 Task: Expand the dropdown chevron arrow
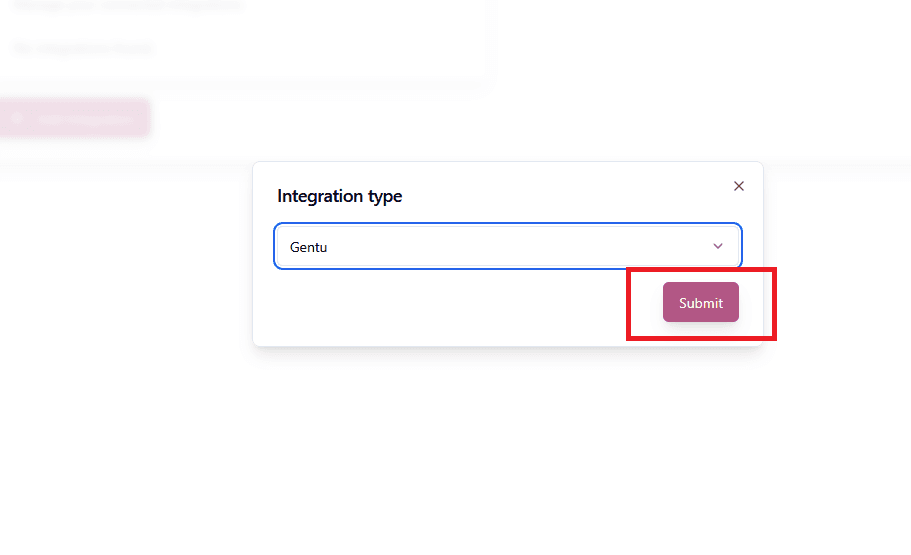(x=718, y=246)
